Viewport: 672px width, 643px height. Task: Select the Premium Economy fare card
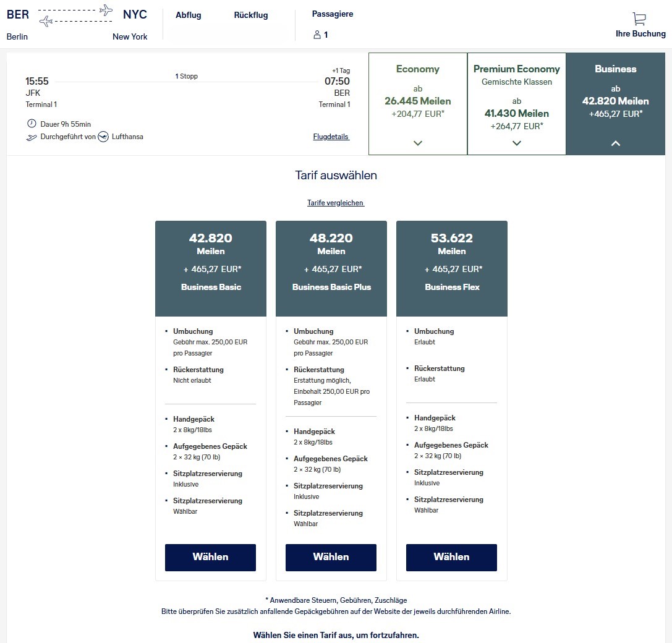point(516,103)
